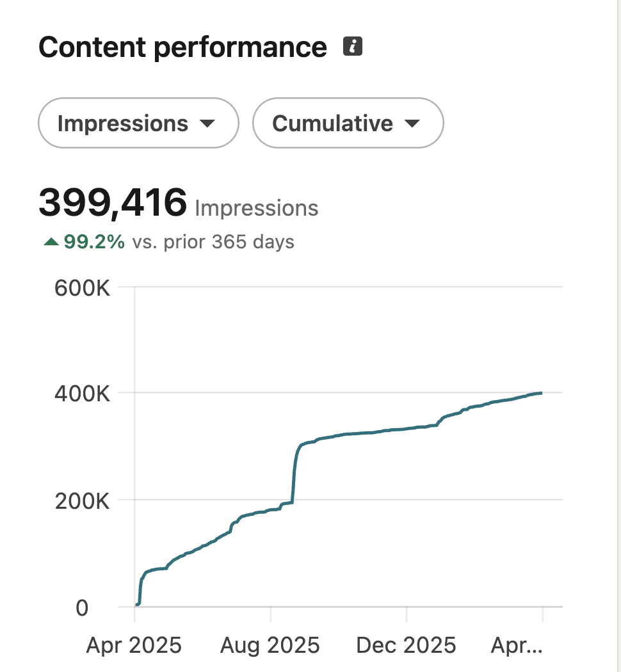Click the 399,416 total count
The width and height of the screenshot is (621, 672).
pos(113,203)
